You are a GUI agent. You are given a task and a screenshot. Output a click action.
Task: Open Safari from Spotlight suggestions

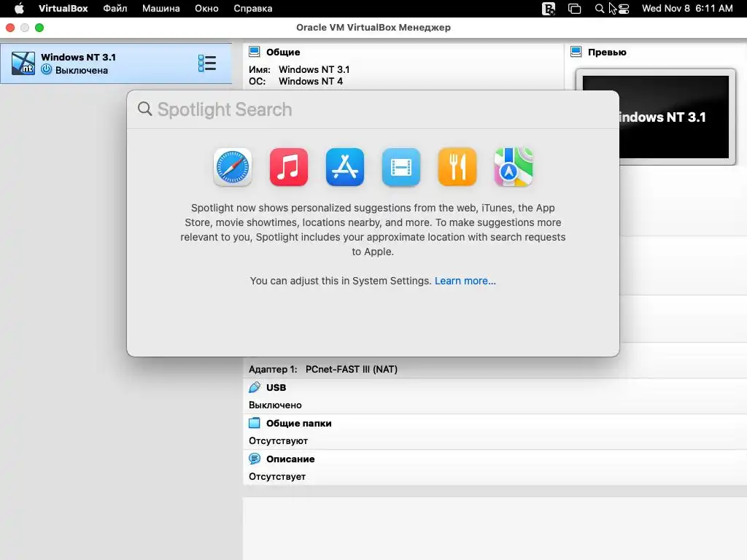pos(233,167)
